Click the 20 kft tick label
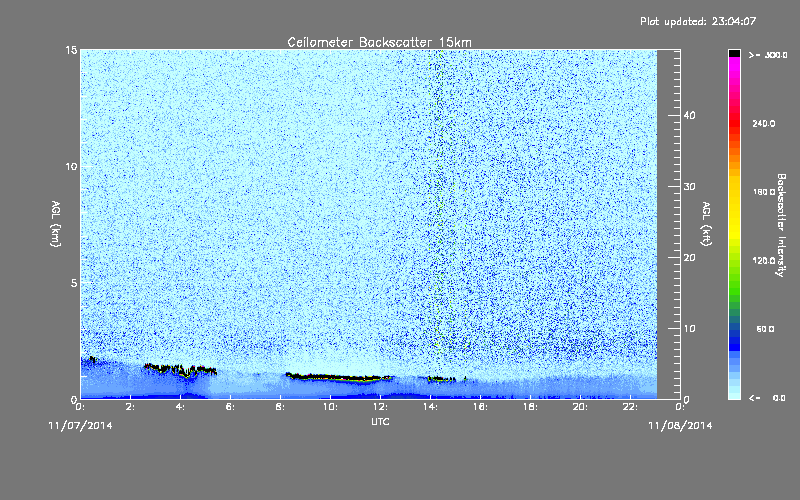 pyautogui.click(x=689, y=258)
